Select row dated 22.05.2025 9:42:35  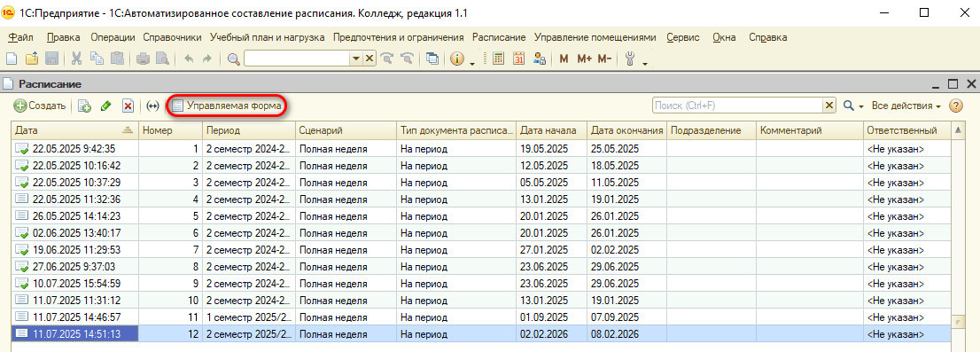[480, 149]
